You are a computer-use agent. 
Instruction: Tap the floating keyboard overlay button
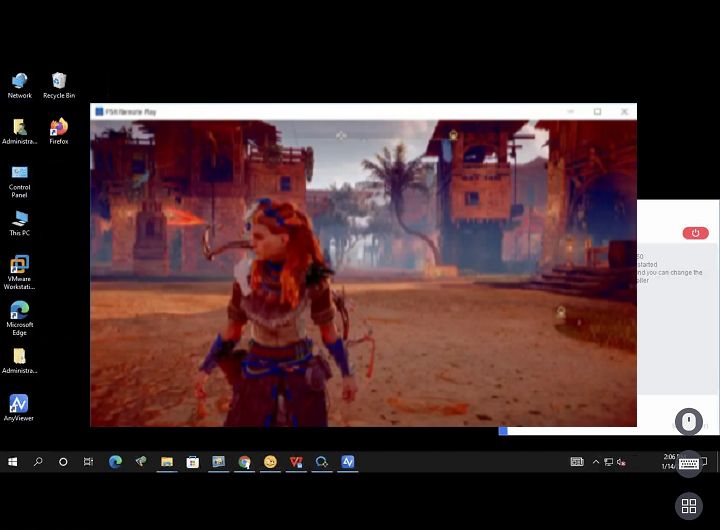[688, 463]
